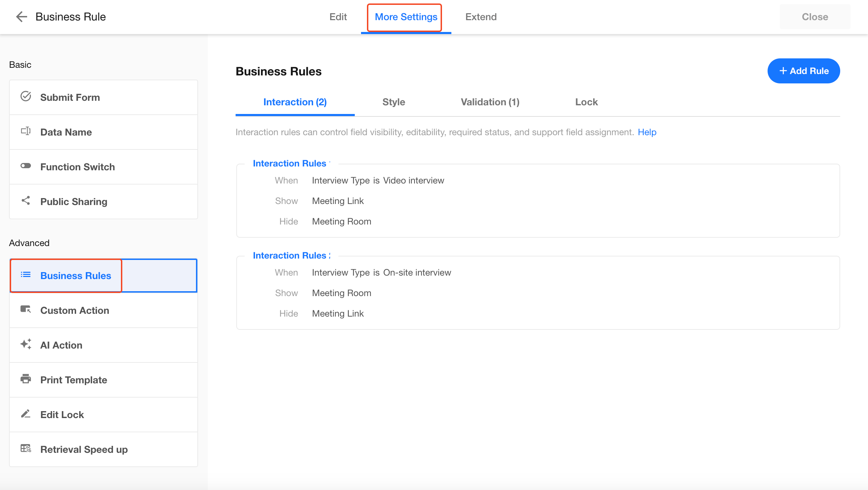Click the Data Name icon

[26, 131]
